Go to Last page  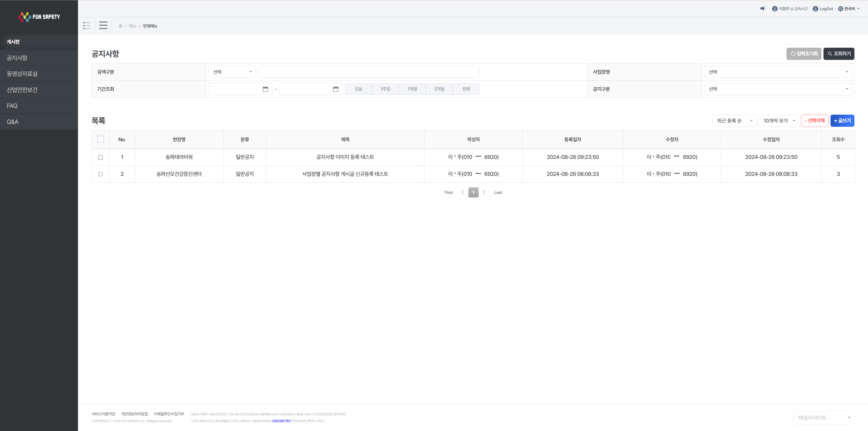(498, 192)
